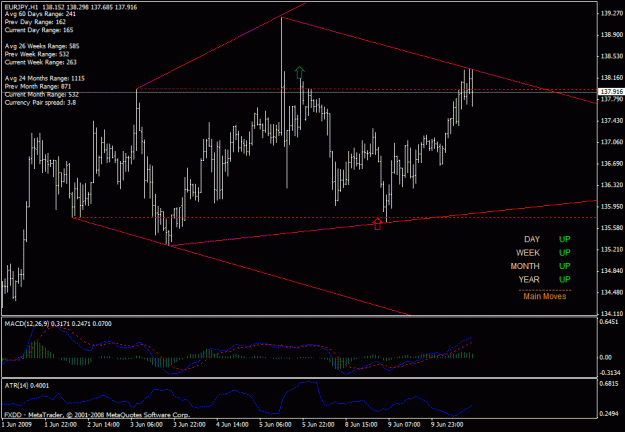Click the Current Week Range: 263 label

pyautogui.click(x=41, y=62)
